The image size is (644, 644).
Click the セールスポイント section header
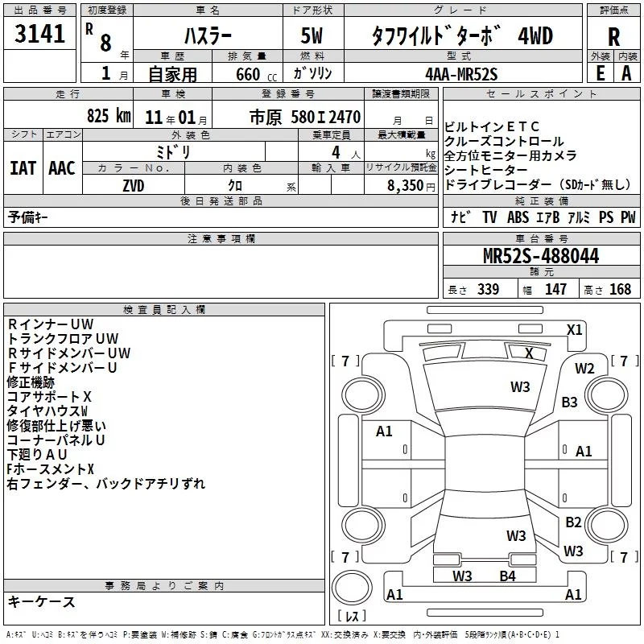[x=541, y=94]
